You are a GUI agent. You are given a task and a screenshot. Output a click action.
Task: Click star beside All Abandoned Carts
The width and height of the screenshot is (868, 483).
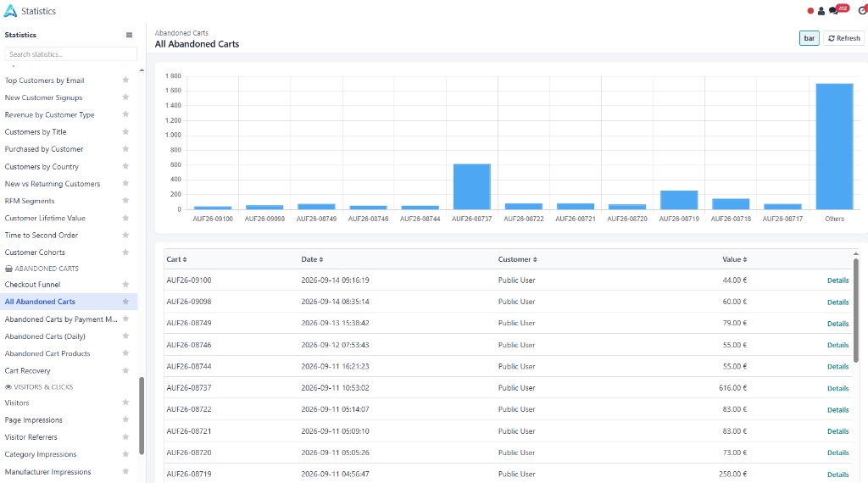coord(125,302)
